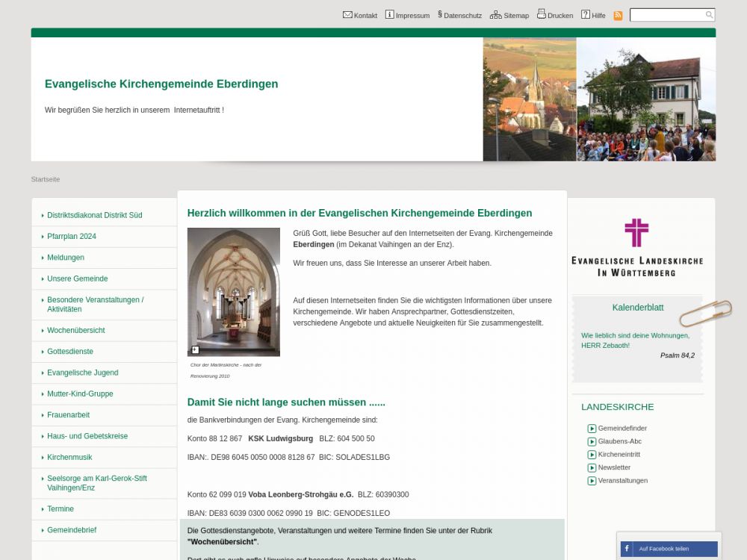This screenshot has width=747, height=560.
Task: Open the Hilfe question mark icon
Action: pyautogui.click(x=586, y=15)
